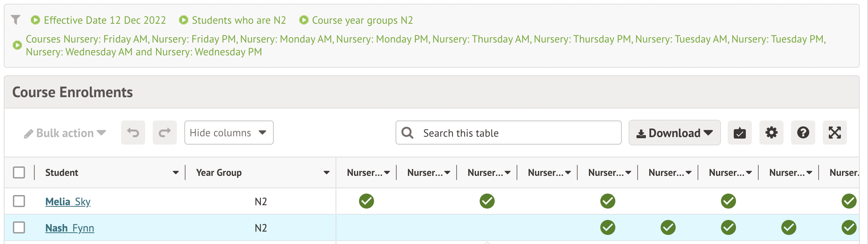The width and height of the screenshot is (868, 244).
Task: Open Student column header sort menu
Action: [175, 172]
